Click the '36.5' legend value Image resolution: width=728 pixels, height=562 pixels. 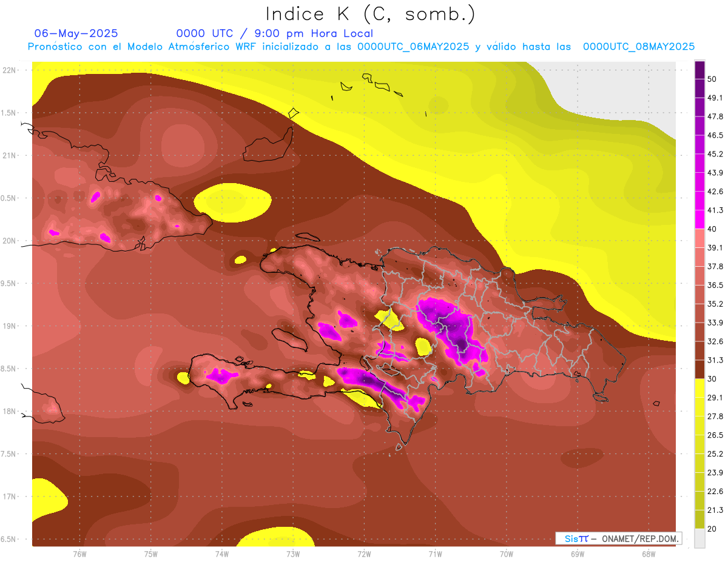pyautogui.click(x=716, y=285)
